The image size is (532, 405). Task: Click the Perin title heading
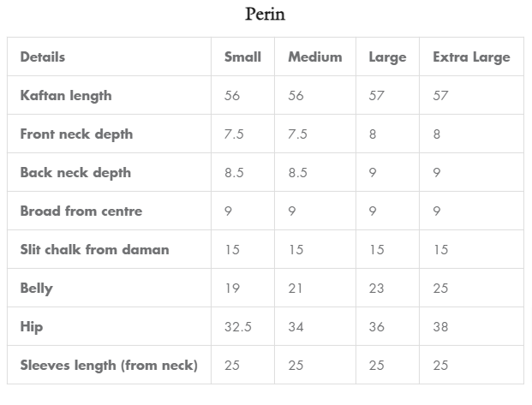(265, 15)
